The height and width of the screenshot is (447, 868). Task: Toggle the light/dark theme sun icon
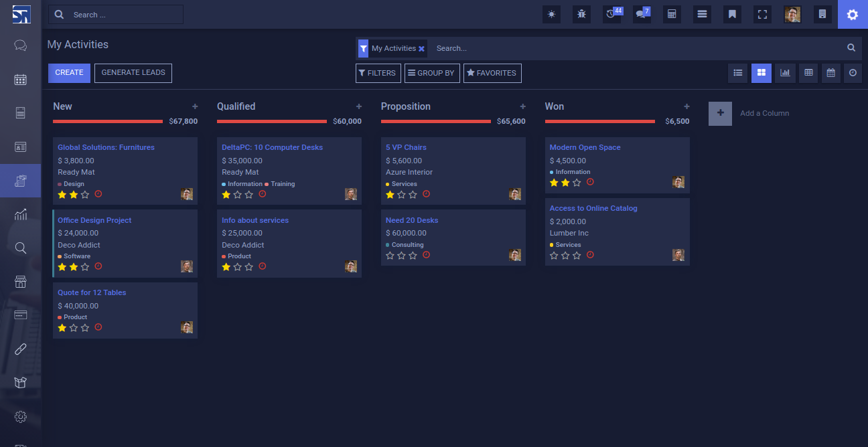tap(551, 14)
